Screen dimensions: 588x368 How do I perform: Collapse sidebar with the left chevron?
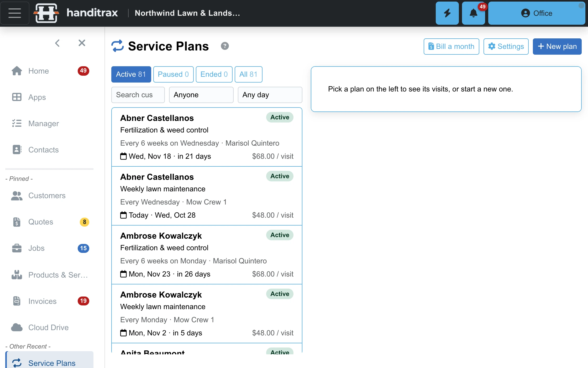tap(57, 43)
